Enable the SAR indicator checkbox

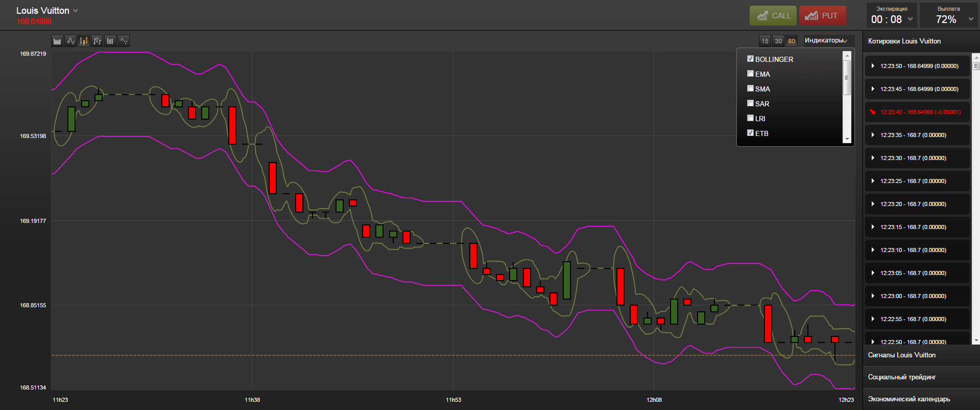point(750,103)
